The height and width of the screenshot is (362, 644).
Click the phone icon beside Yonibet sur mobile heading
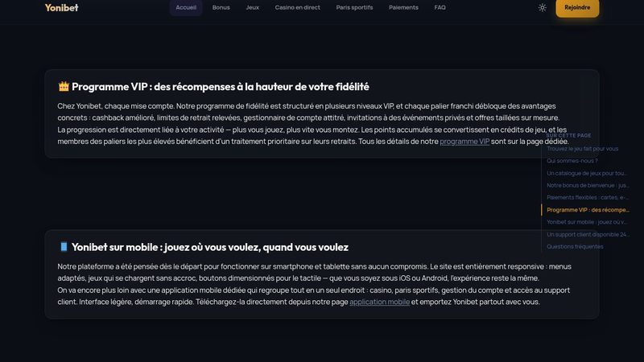point(64,247)
